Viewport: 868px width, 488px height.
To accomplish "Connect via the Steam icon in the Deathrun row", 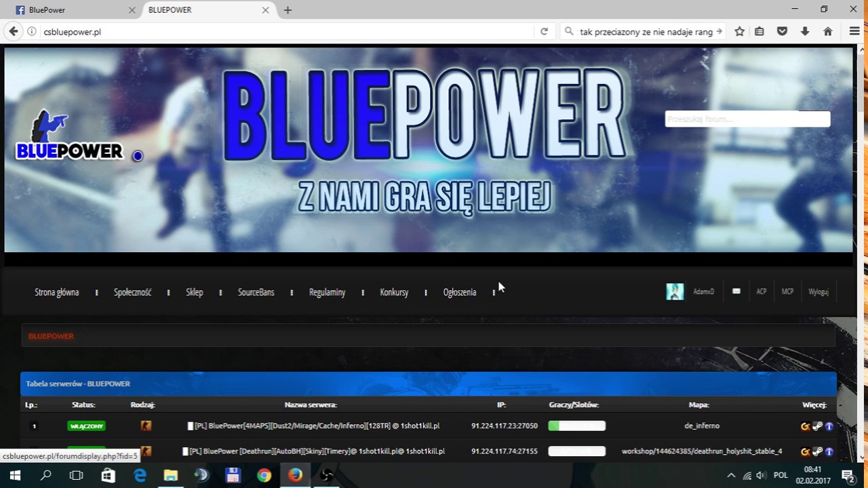I will [x=817, y=451].
